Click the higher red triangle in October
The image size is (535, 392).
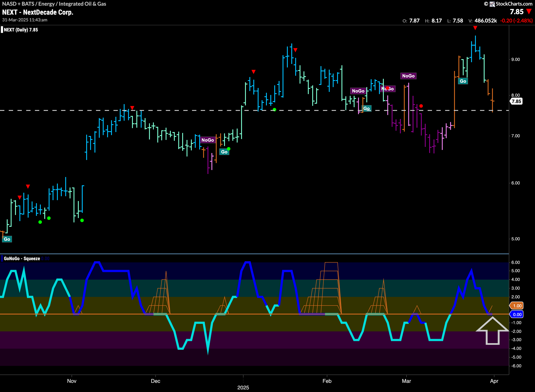[28, 187]
